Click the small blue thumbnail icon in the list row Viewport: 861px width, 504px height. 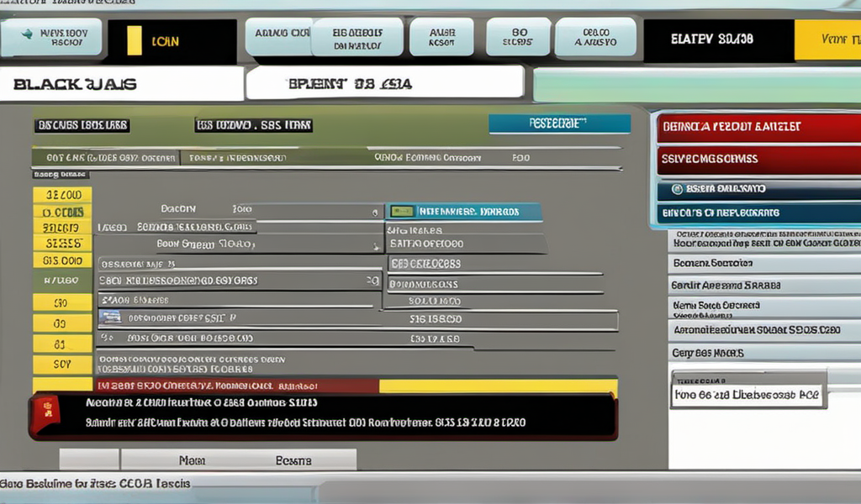pos(110,318)
